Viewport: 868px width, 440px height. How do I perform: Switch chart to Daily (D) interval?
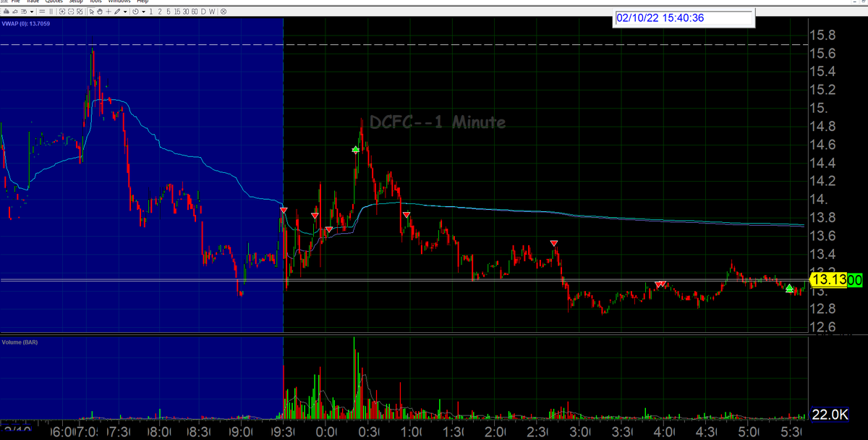click(x=203, y=12)
